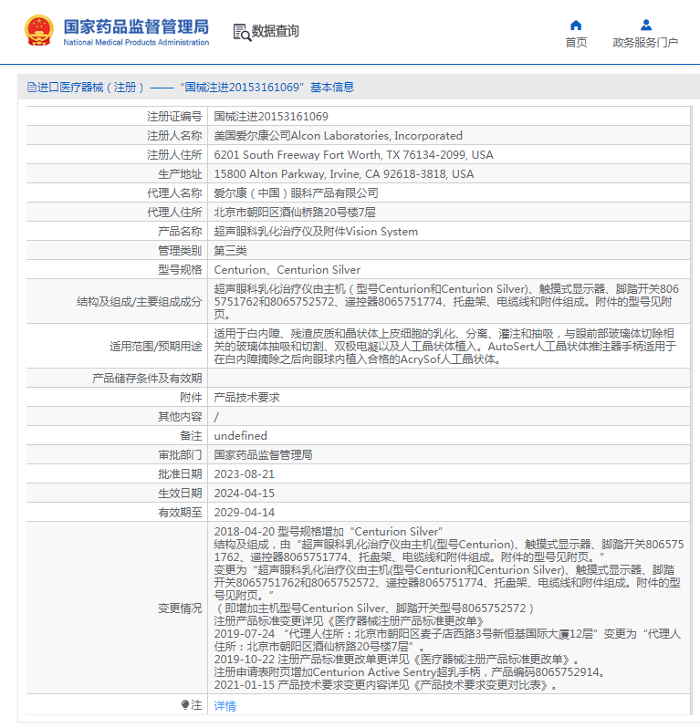Click 有效期至 row label
This screenshot has height=728, width=700.
[x=180, y=512]
